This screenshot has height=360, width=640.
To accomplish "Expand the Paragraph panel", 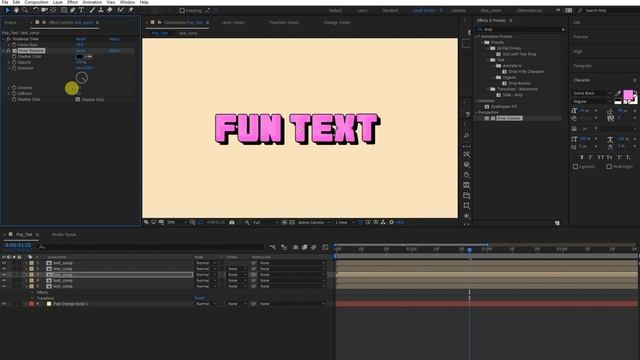I will [x=582, y=66].
